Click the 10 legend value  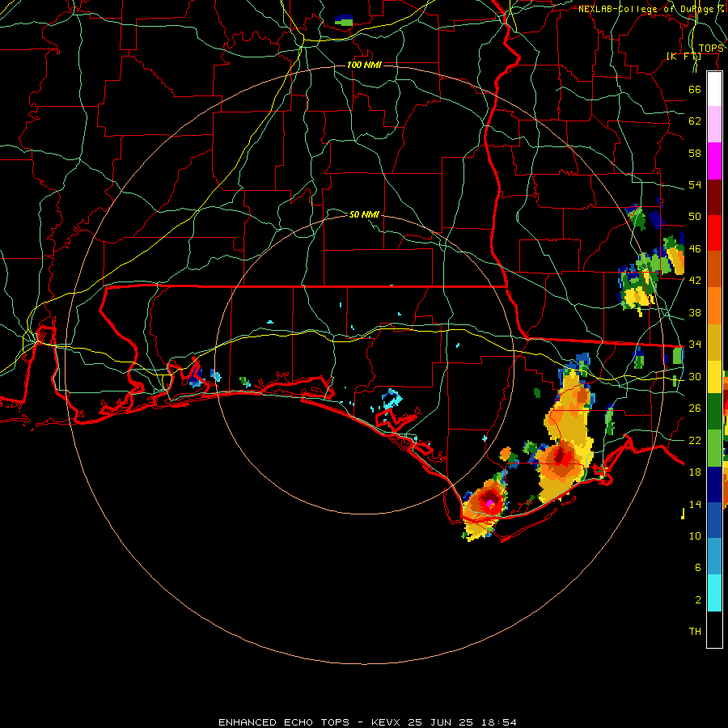[695, 535]
